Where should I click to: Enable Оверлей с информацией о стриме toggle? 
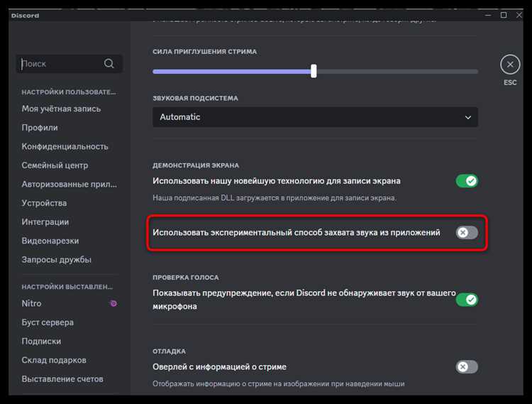(x=467, y=366)
